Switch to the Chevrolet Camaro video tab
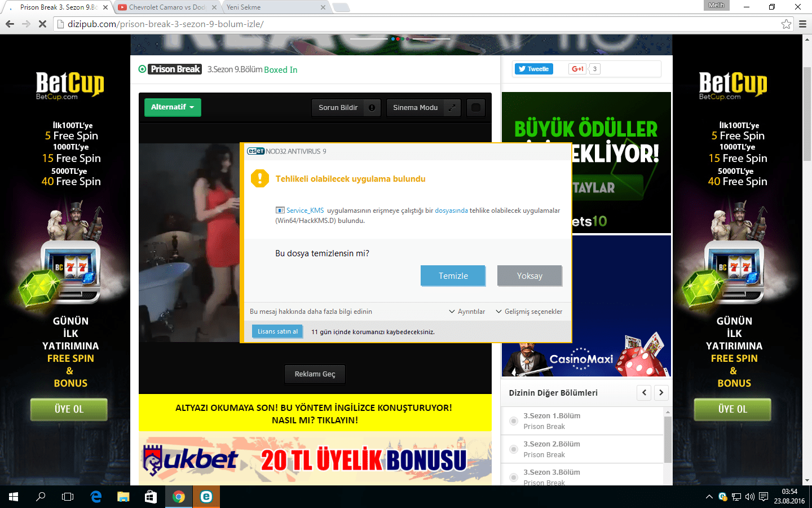Viewport: 812px width, 508px height. tap(164, 8)
